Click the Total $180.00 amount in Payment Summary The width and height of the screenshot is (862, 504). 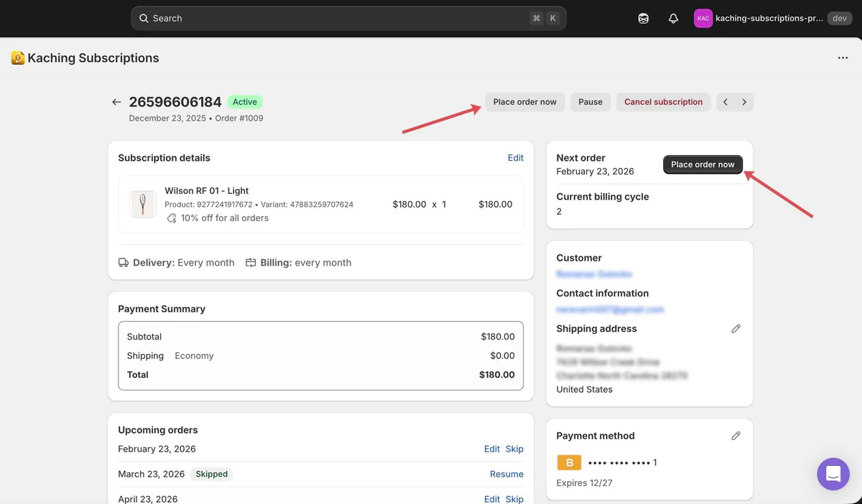click(x=497, y=375)
